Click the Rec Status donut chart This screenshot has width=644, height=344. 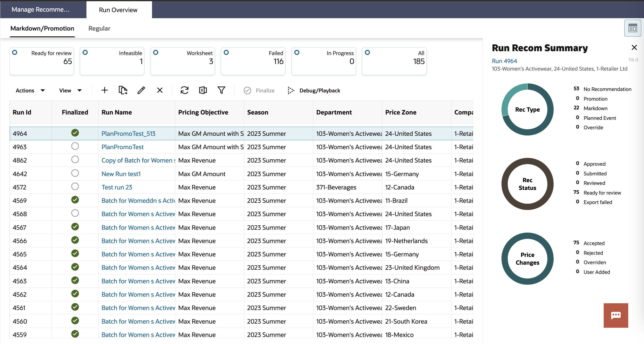click(527, 184)
